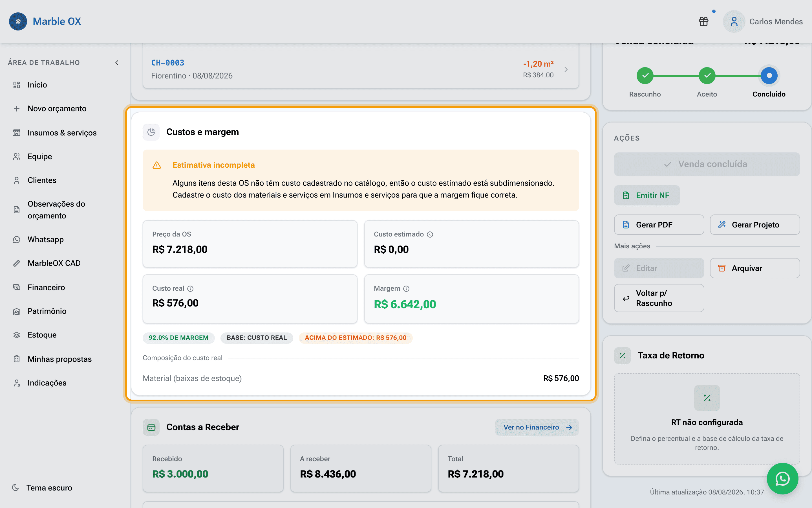Viewport: 812px width, 508px height.
Task: Click the A receber amount R$ 8.436,00
Action: [x=328, y=474]
